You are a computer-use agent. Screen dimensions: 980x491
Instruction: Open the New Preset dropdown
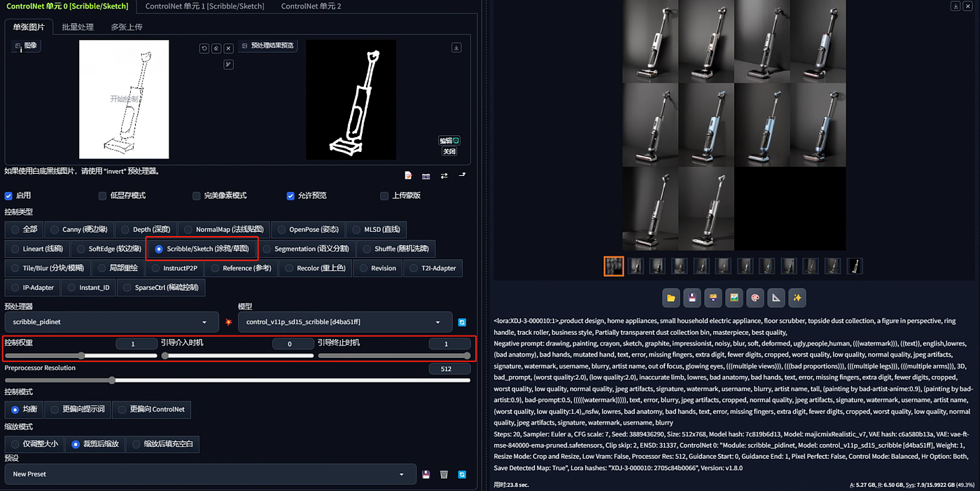(x=210, y=474)
